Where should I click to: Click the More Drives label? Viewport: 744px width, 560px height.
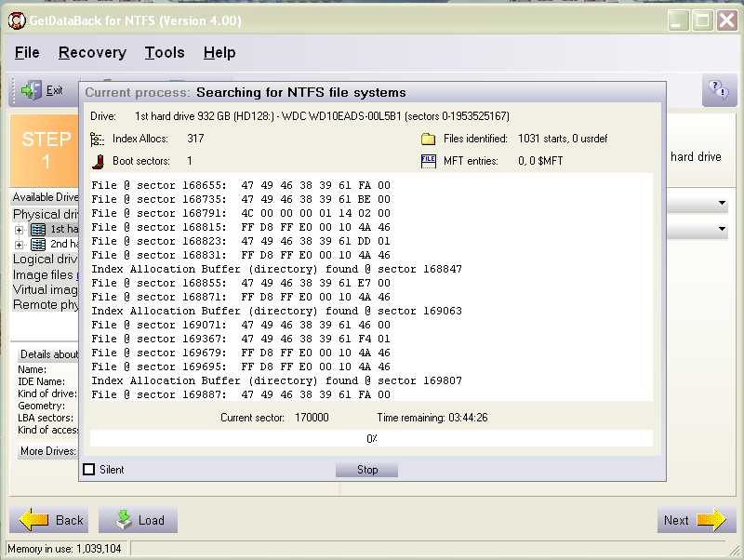coord(48,451)
